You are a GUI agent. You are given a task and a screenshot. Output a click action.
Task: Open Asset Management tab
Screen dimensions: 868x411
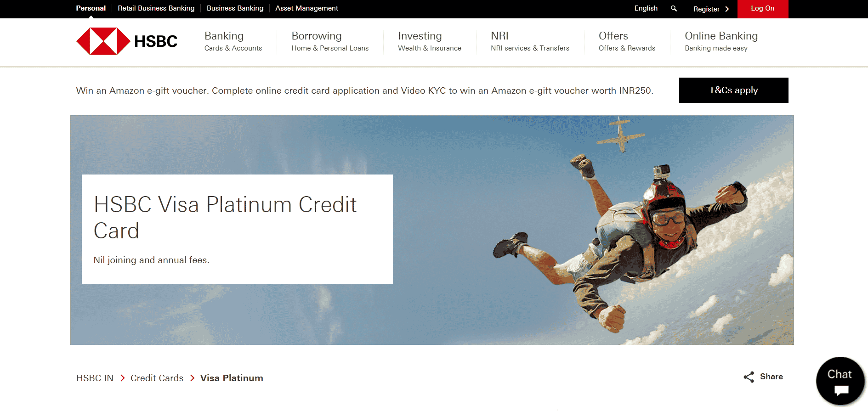tap(306, 8)
